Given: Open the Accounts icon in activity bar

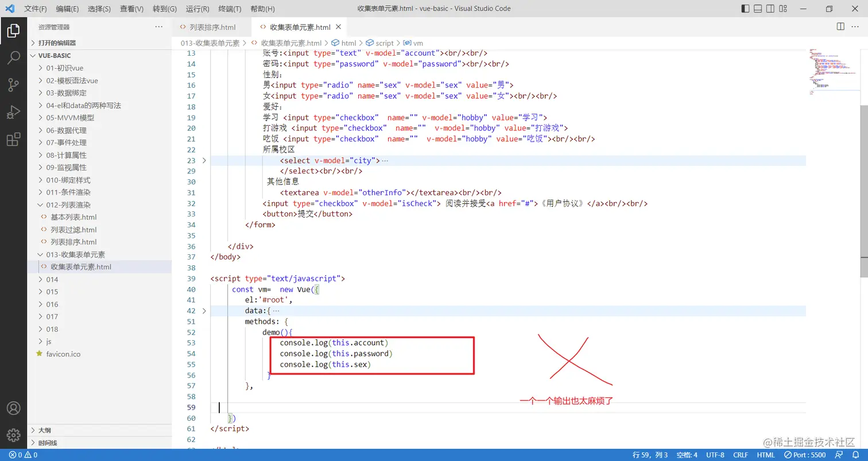Looking at the screenshot, I should [x=13, y=408].
